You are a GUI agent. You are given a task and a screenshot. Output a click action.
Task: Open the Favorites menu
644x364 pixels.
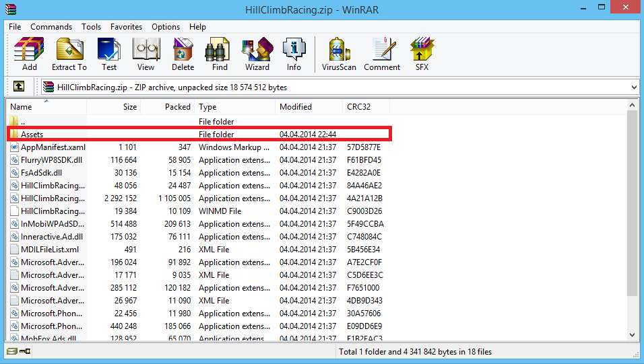click(x=126, y=27)
